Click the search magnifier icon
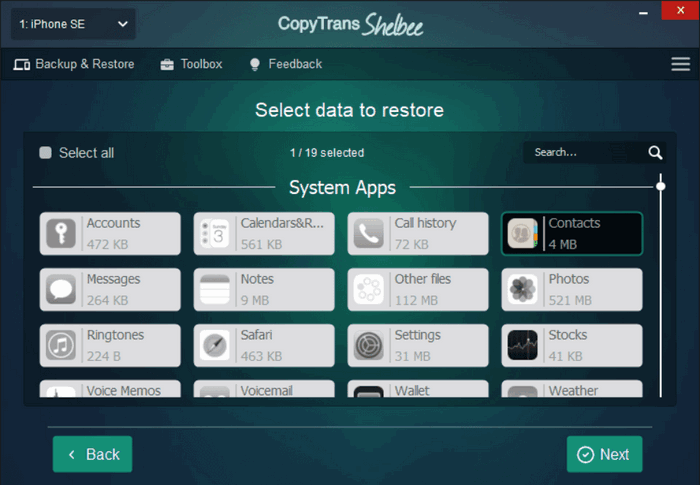The width and height of the screenshot is (700, 485). (655, 153)
